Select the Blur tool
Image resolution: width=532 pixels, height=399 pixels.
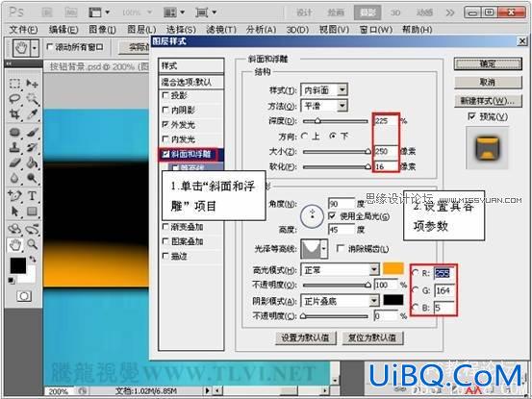(x=14, y=178)
